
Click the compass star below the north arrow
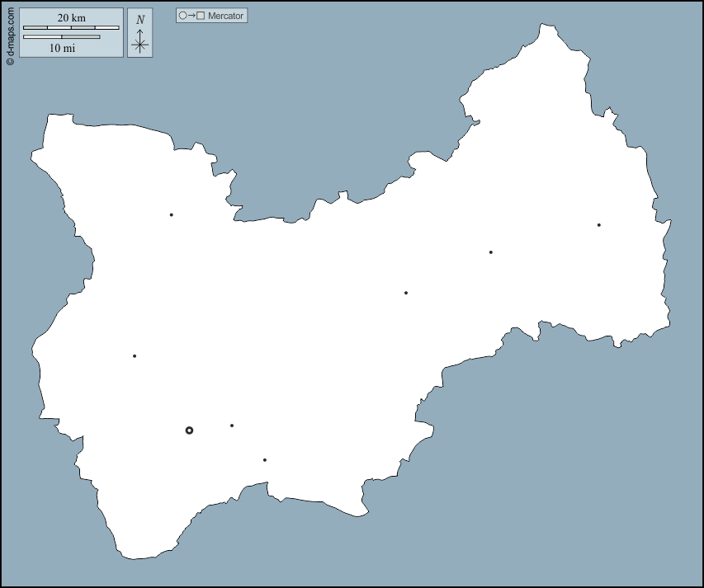(x=140, y=45)
